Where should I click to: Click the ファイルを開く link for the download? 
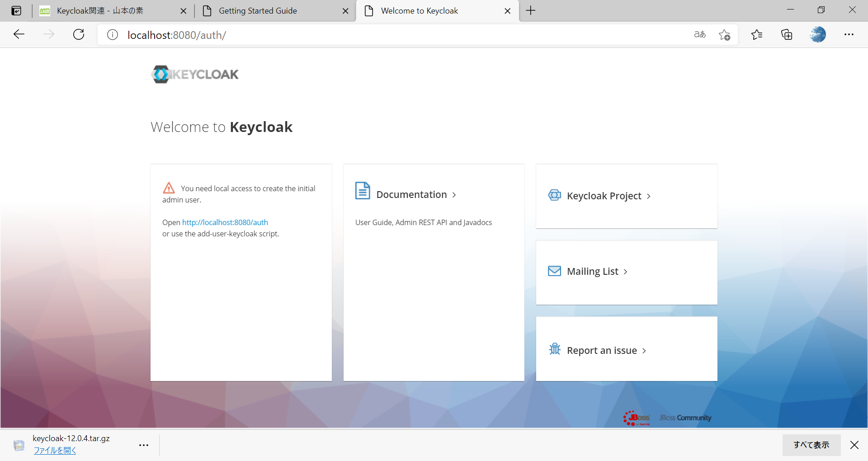[x=55, y=450]
